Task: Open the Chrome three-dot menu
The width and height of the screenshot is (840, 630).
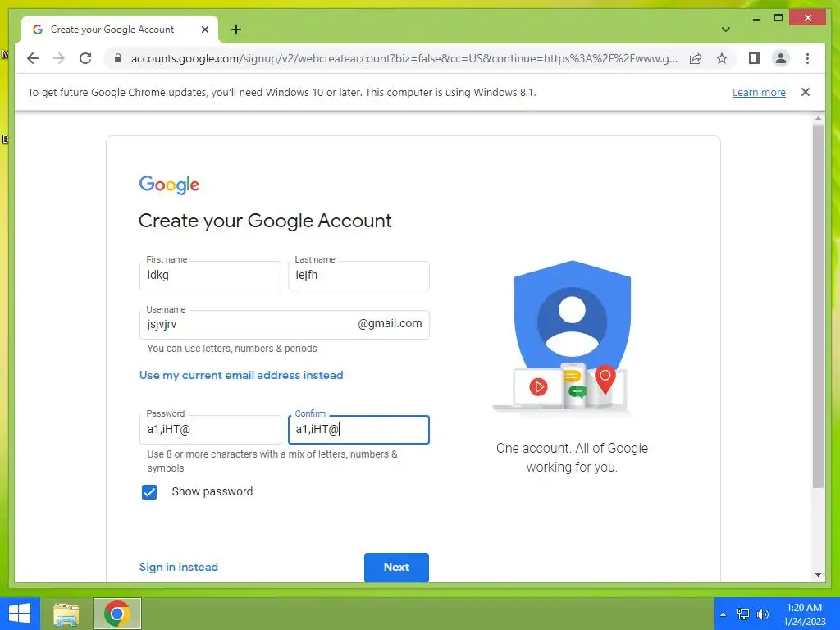Action: [x=807, y=58]
